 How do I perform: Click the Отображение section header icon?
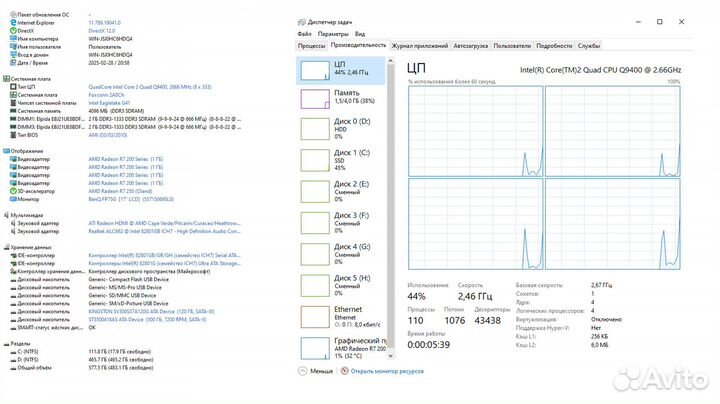point(6,151)
